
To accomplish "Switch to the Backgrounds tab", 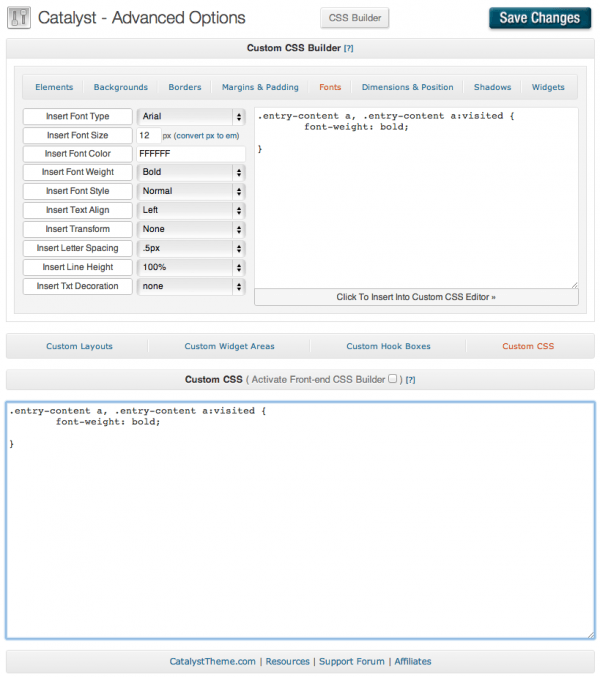I will click(x=120, y=87).
